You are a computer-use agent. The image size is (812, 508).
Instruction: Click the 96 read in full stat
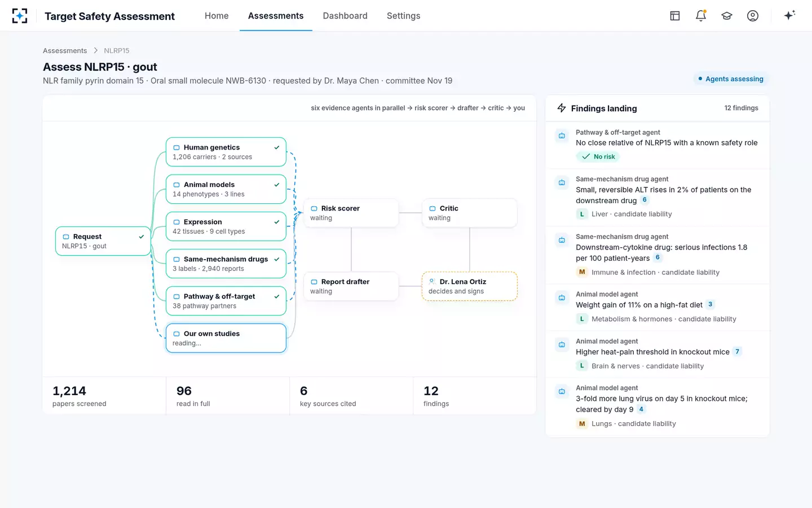click(228, 396)
